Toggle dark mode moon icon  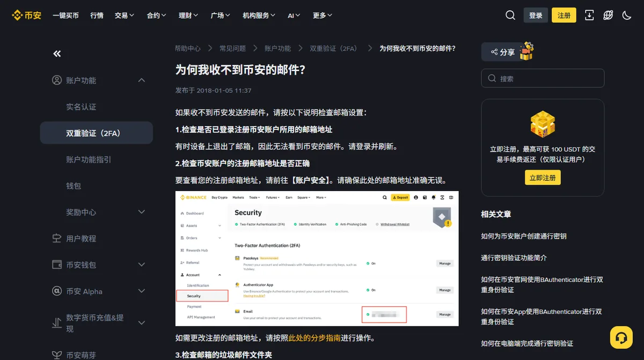coord(626,15)
